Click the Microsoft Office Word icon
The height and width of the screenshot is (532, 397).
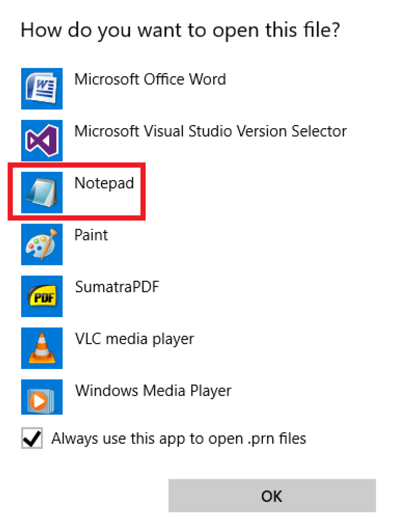pyautogui.click(x=42, y=89)
